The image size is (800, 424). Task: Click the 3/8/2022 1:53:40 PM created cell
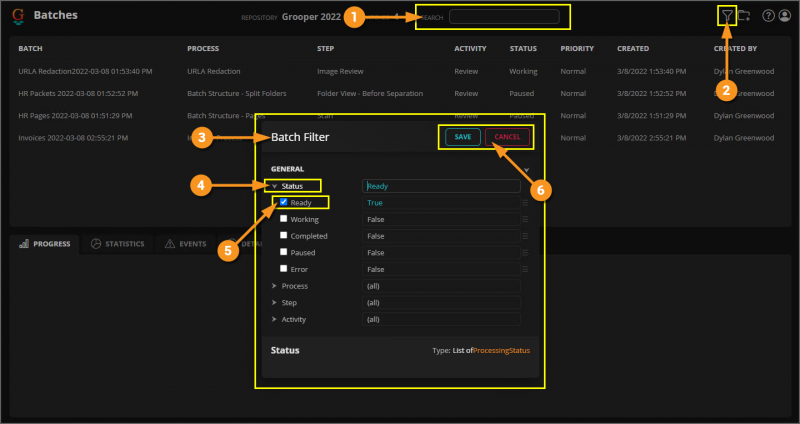(x=653, y=71)
